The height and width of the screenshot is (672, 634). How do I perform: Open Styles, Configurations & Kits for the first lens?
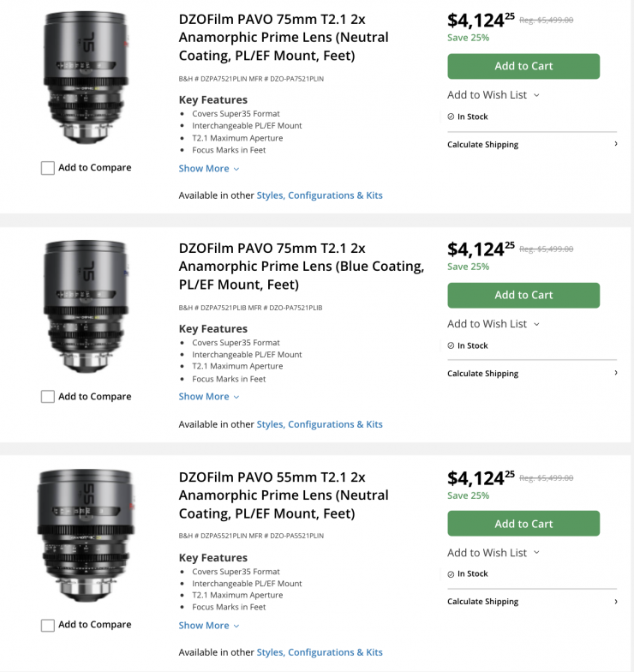[x=320, y=195]
